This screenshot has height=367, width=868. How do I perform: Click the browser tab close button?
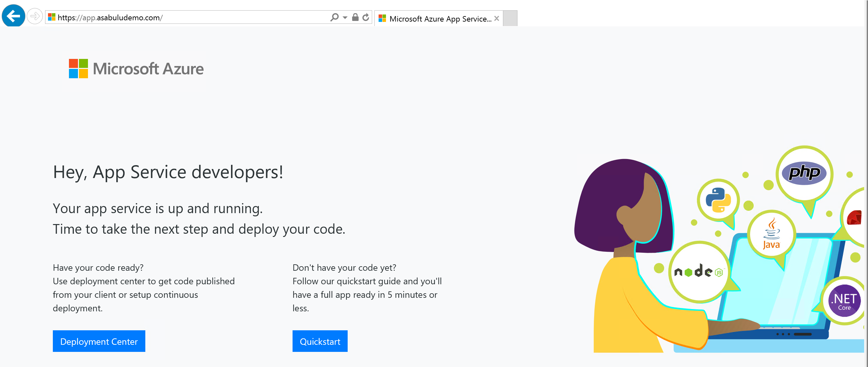click(498, 18)
